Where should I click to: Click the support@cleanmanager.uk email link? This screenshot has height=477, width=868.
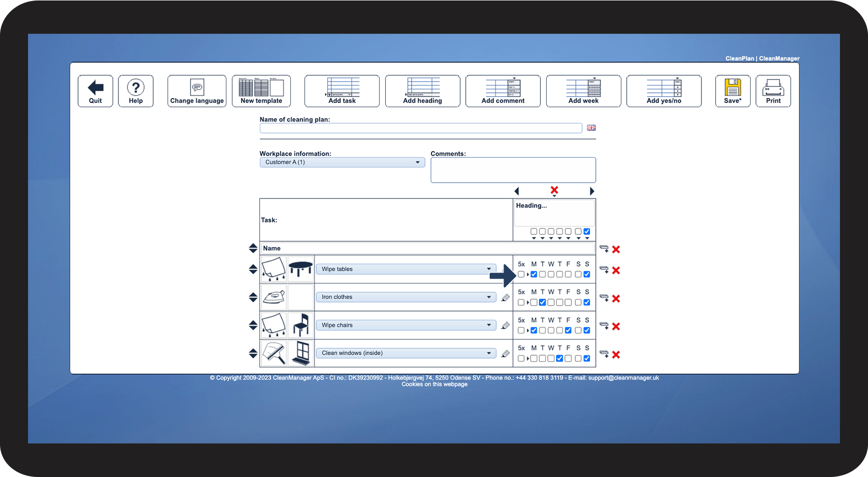623,378
